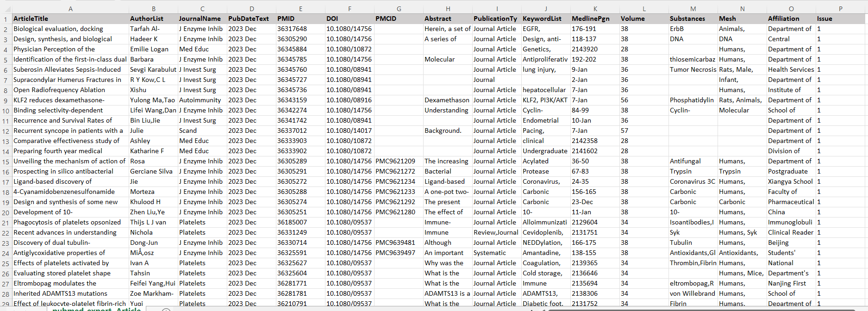Switch to the pubmed_export_Article sheet tab
868x311 pixels.
[96, 309]
